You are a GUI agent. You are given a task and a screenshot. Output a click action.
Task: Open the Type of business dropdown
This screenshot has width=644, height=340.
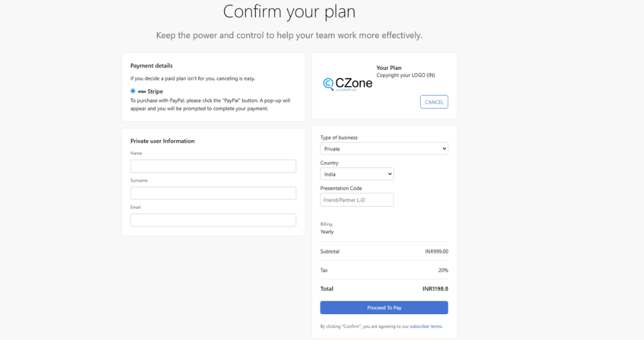[384, 149]
